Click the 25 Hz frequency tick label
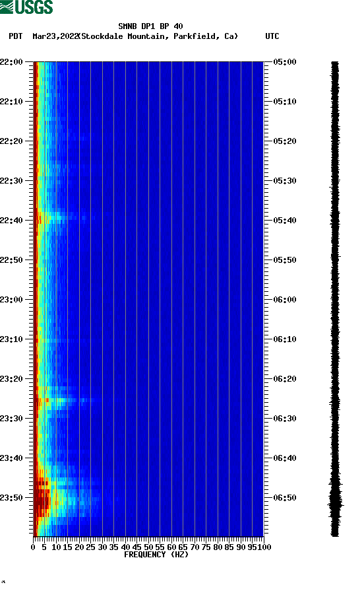The image size is (364, 589). click(90, 547)
